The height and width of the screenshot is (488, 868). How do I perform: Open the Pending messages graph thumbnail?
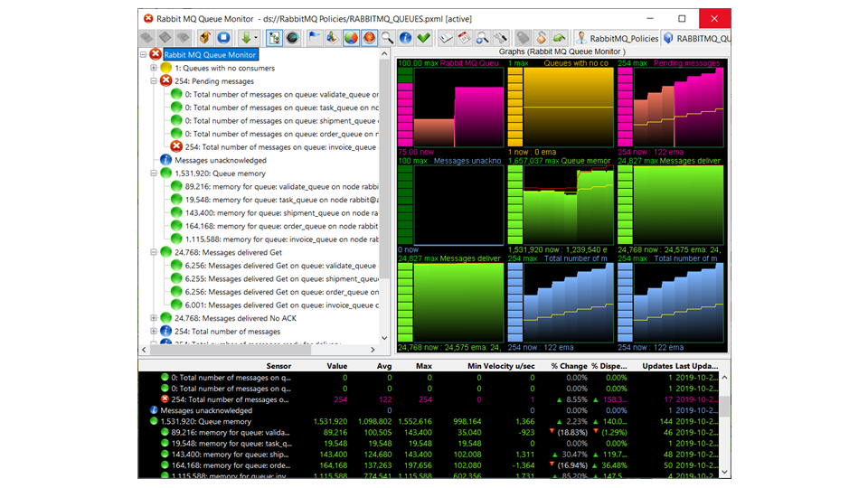[x=670, y=108]
